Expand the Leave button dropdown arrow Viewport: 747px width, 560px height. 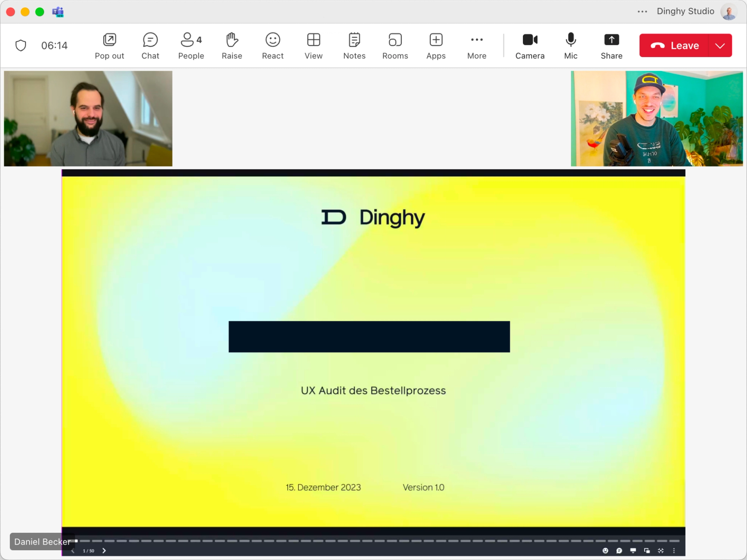pyautogui.click(x=720, y=45)
